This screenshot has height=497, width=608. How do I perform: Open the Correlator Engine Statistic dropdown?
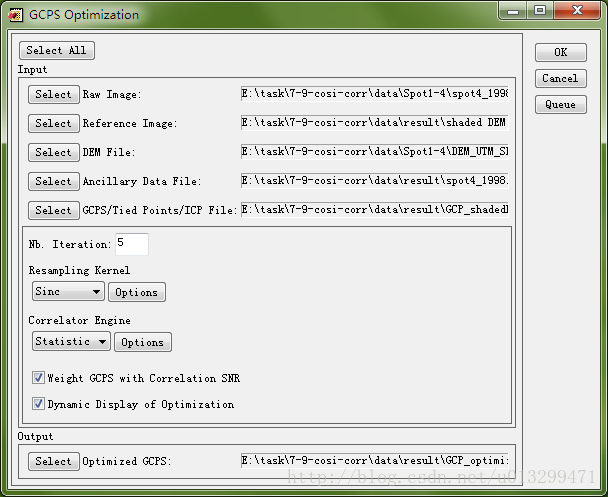click(71, 341)
